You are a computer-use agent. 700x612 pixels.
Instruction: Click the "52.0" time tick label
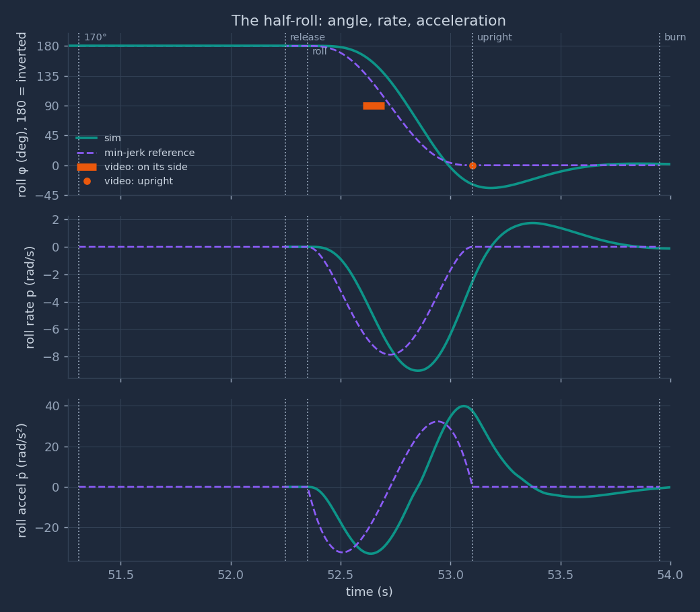coord(231,575)
